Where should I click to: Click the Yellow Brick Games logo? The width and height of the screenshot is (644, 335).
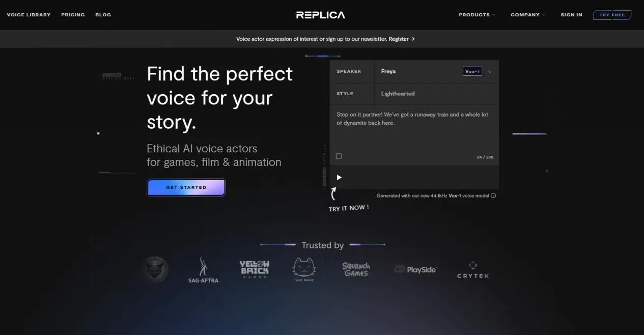254,269
